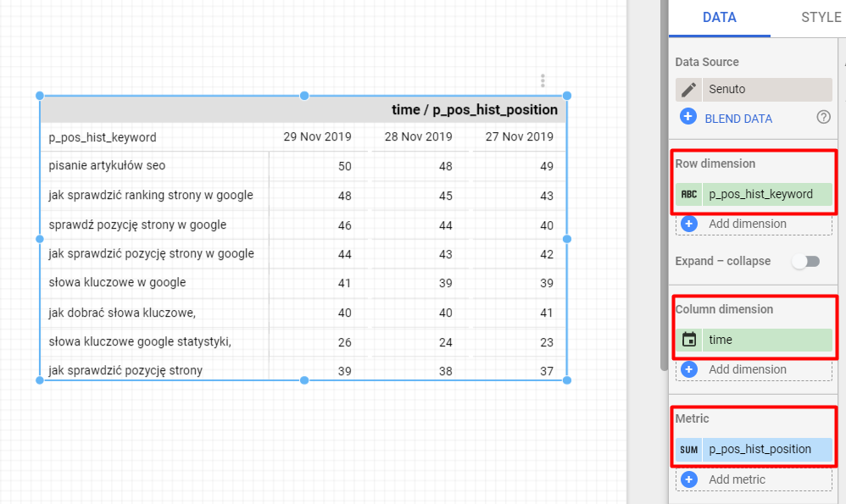Click the 29 Nov 2019 column header

pyautogui.click(x=317, y=137)
